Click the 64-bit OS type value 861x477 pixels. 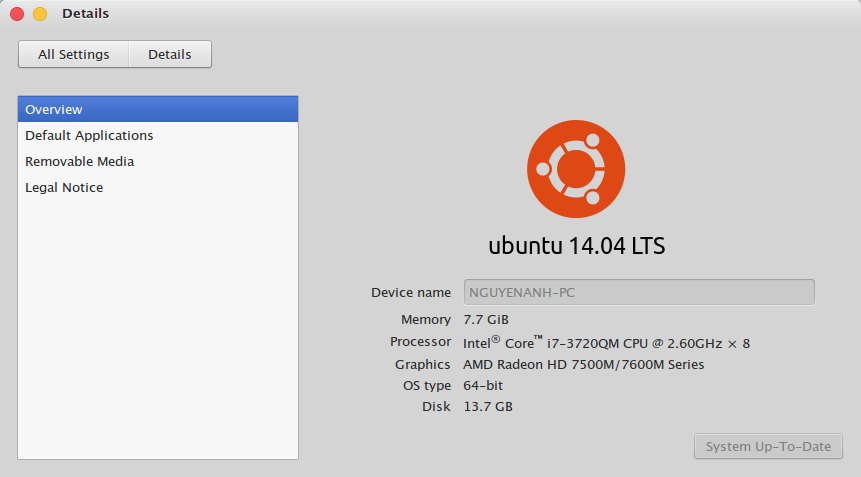pos(485,385)
